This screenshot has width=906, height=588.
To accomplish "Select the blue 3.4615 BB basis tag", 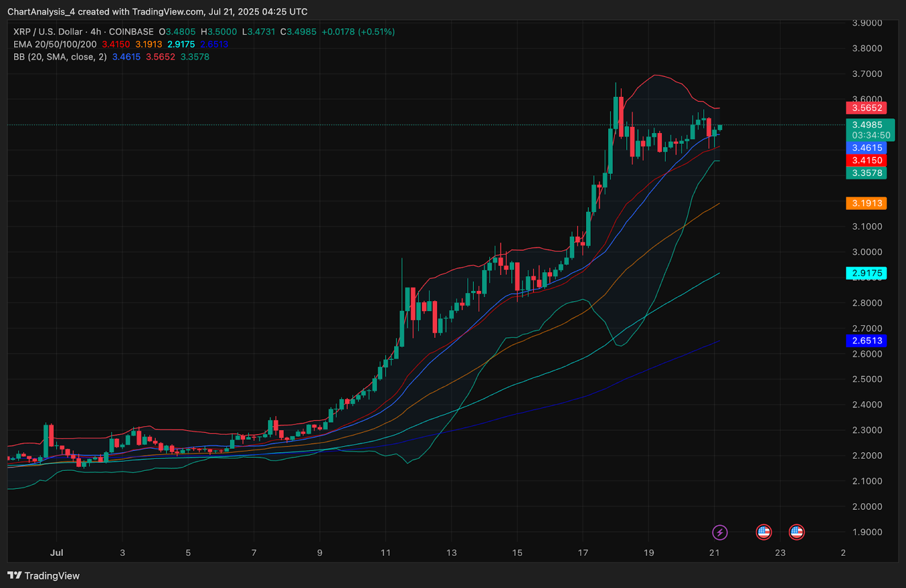I will pos(866,148).
